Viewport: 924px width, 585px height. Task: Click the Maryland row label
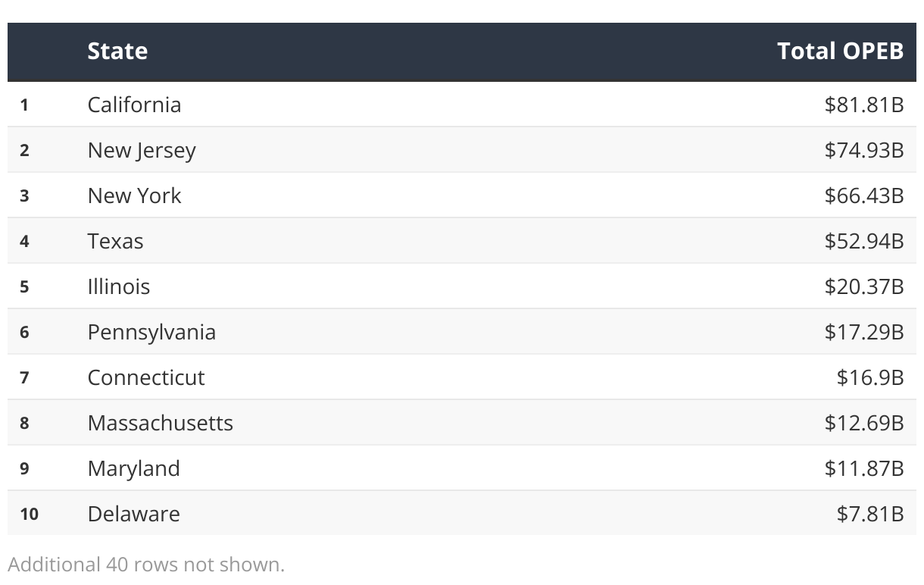(x=133, y=468)
